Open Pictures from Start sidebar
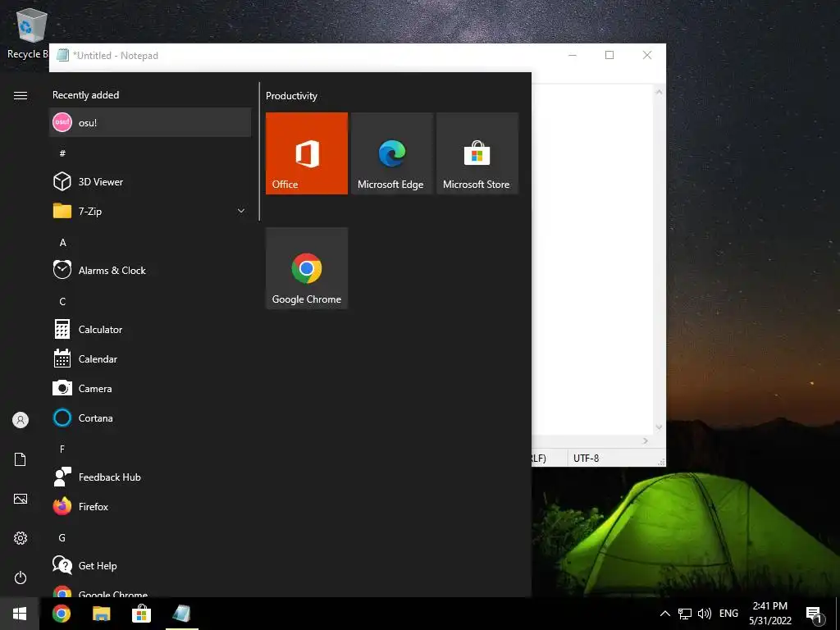Image resolution: width=840 pixels, height=630 pixels. pyautogui.click(x=21, y=499)
